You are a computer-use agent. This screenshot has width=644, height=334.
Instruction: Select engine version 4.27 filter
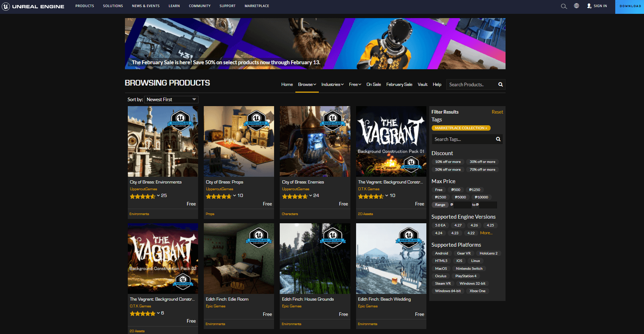[458, 225]
